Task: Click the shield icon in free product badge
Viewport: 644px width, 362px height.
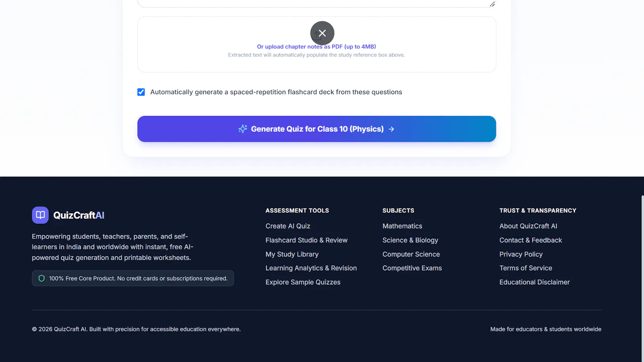Action: pos(41,278)
